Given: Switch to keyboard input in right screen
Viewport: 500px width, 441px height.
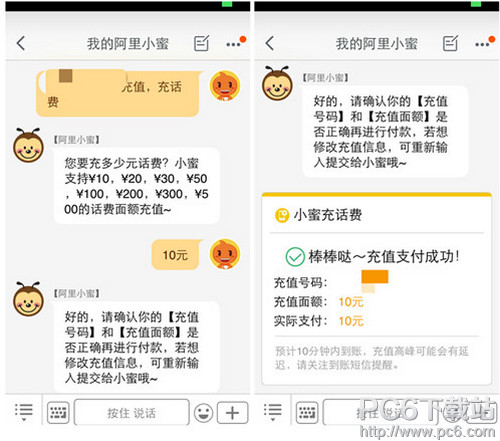Looking at the screenshot, I should coord(307,413).
